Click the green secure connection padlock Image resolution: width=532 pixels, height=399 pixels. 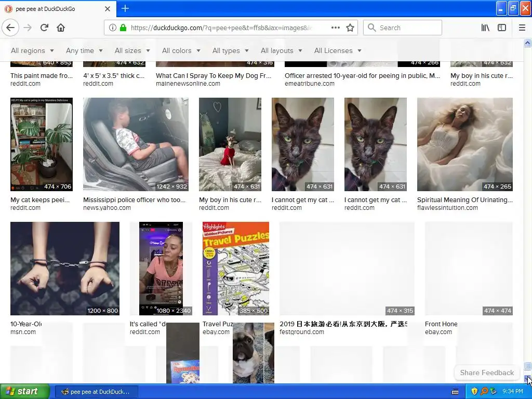[x=123, y=28]
